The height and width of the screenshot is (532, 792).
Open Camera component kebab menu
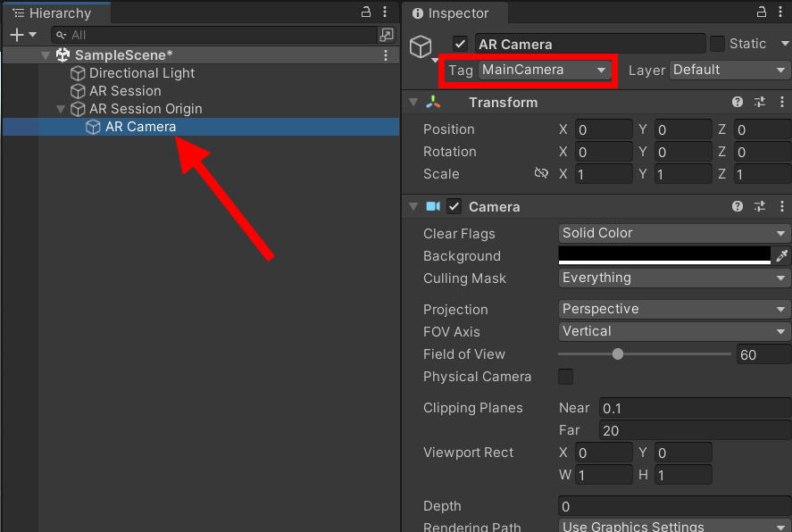(x=782, y=206)
